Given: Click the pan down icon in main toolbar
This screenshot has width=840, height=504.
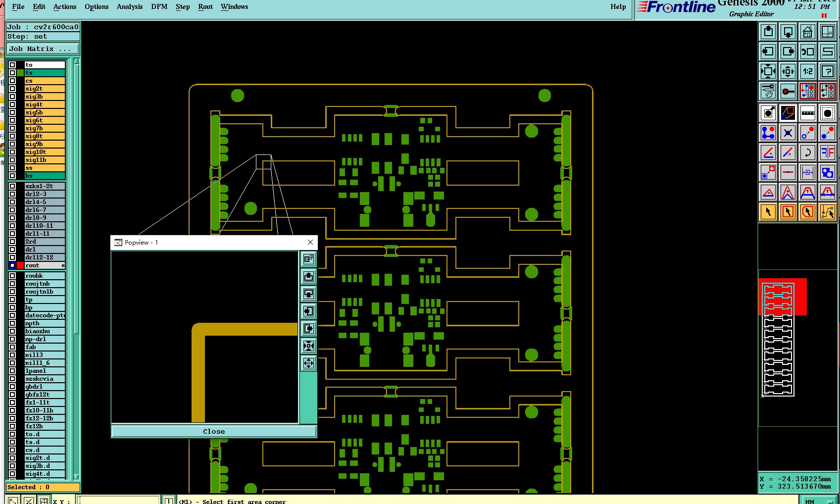Looking at the screenshot, I should click(x=788, y=32).
